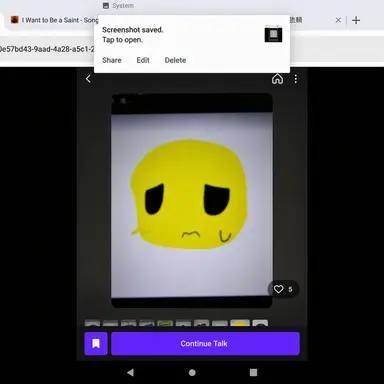Switch to 'I Want to Be a Saint' browser tab

click(x=54, y=20)
